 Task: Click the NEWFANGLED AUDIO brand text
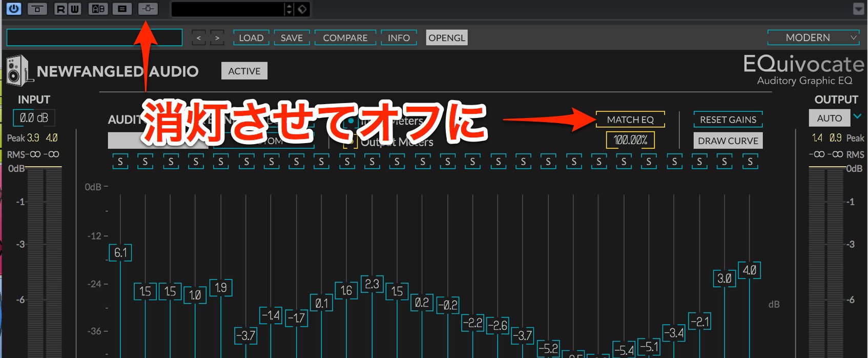click(117, 71)
